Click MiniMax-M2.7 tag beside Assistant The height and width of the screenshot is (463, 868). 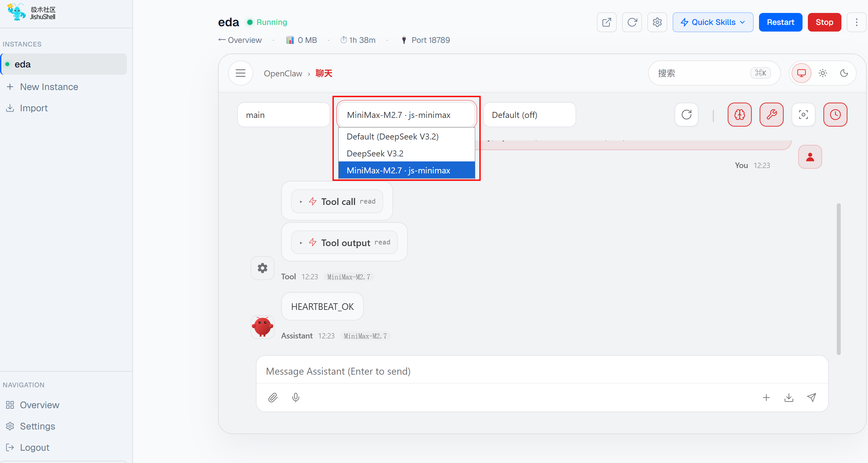pos(365,336)
